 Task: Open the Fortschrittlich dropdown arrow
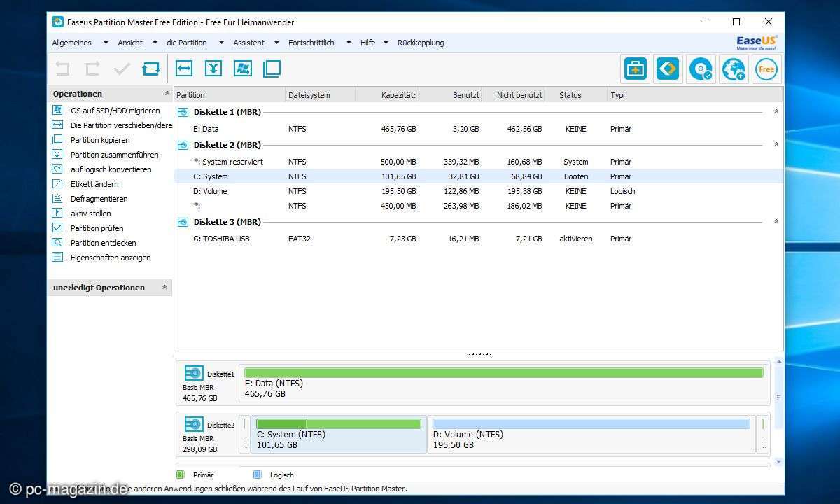click(x=349, y=43)
